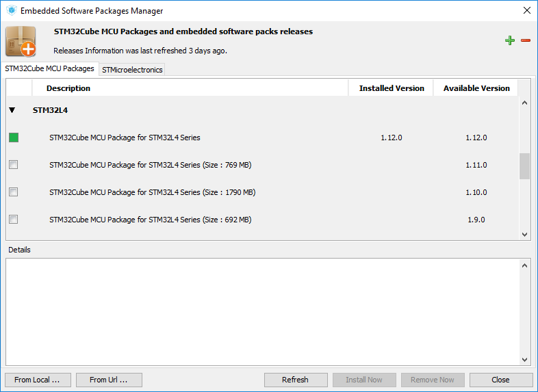Image resolution: width=538 pixels, height=392 pixels.
Task: Click the red minus collapse-all icon
Action: click(x=526, y=40)
